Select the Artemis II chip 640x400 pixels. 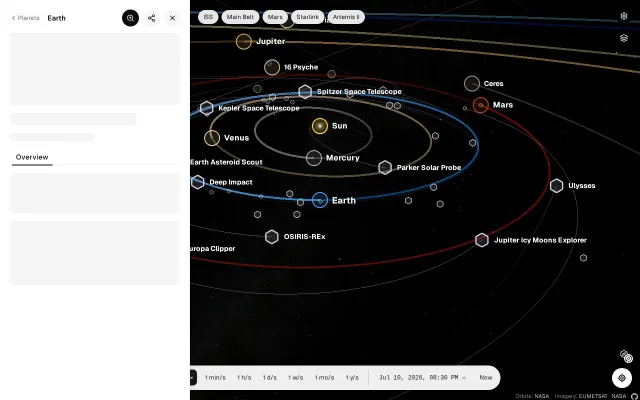[x=346, y=17]
